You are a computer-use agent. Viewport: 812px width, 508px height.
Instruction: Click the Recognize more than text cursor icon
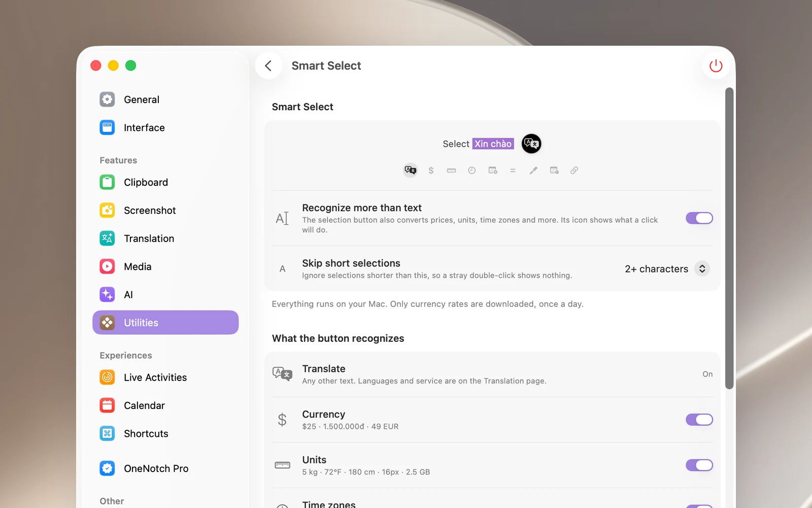[282, 218]
